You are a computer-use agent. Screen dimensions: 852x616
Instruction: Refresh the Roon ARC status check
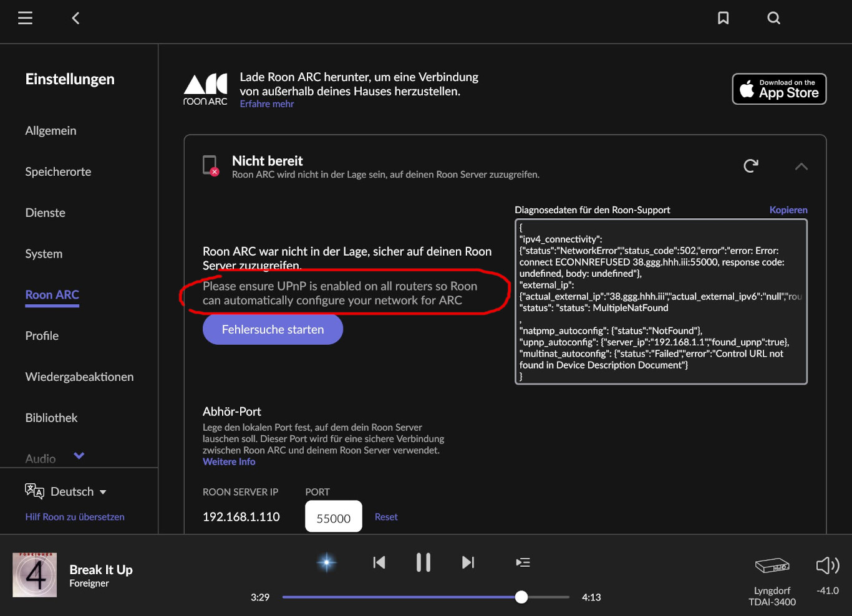[x=751, y=166]
